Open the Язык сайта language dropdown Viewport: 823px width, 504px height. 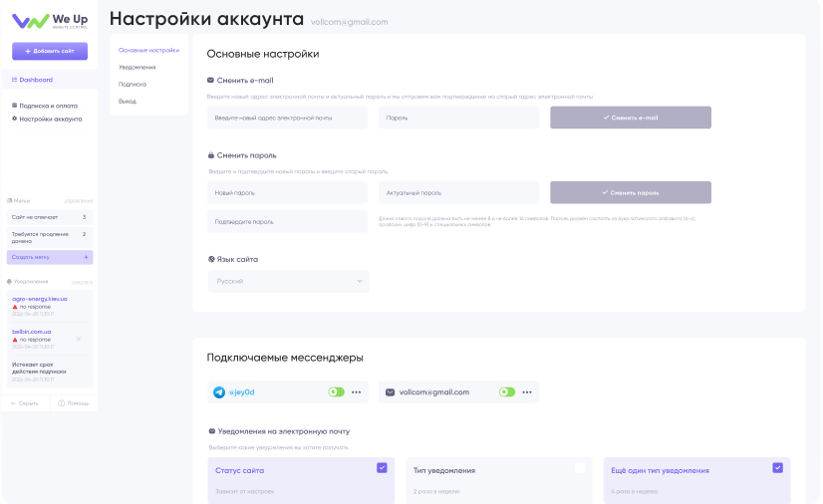(289, 282)
